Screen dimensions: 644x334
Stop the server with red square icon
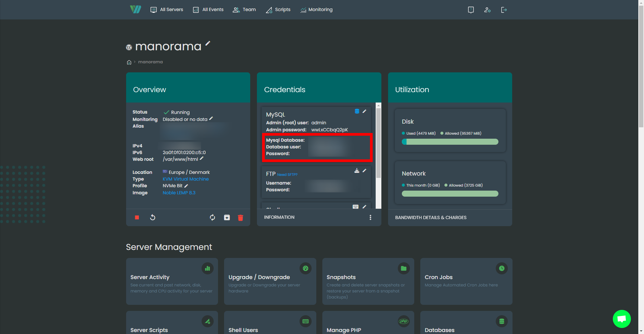[137, 217]
